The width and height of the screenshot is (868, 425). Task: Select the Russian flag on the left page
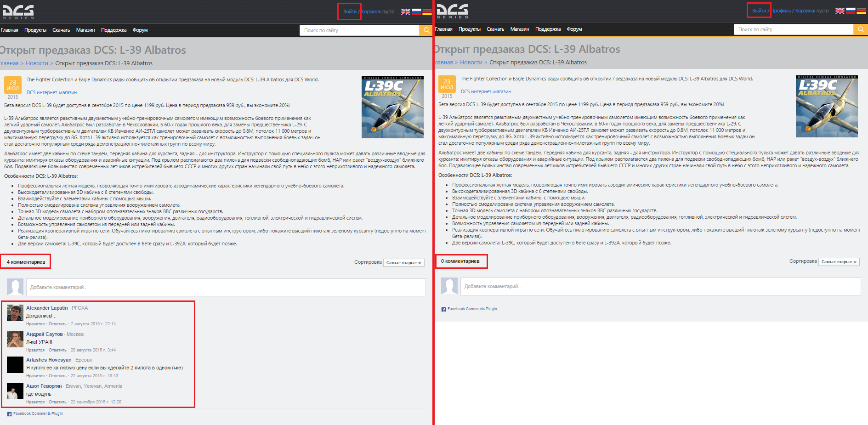click(x=416, y=11)
